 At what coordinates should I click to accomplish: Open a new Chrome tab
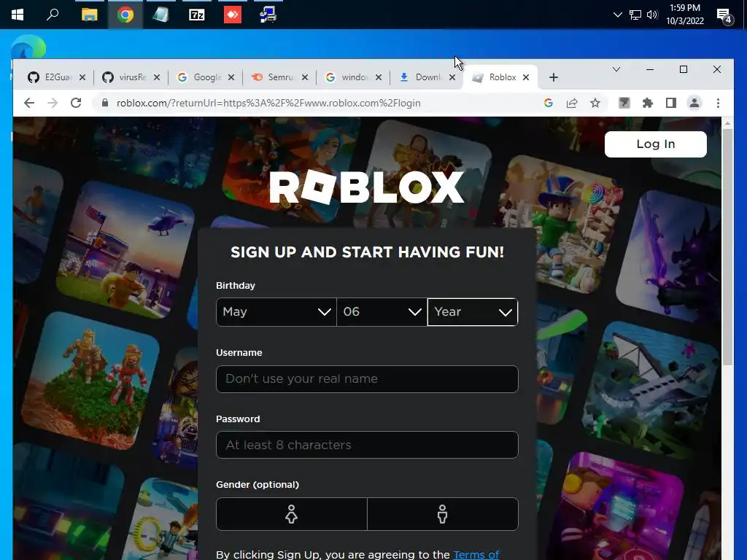553,77
